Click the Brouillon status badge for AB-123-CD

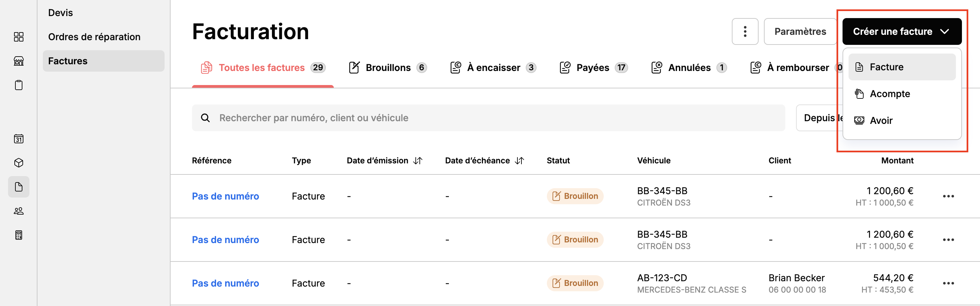[575, 284]
